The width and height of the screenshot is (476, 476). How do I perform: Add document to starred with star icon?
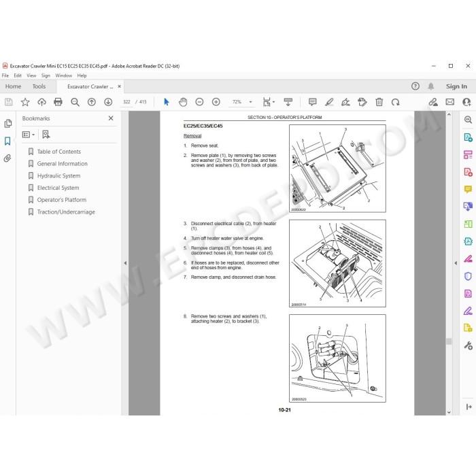(25, 102)
